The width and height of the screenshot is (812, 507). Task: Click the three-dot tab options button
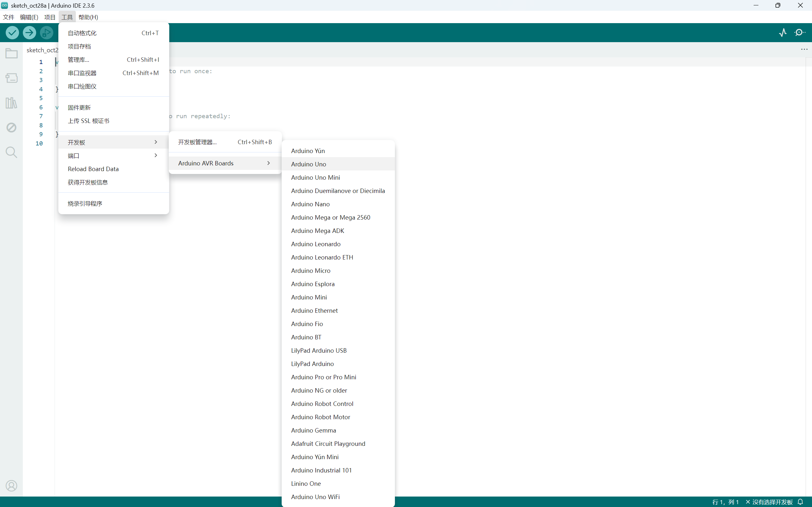coord(804,49)
